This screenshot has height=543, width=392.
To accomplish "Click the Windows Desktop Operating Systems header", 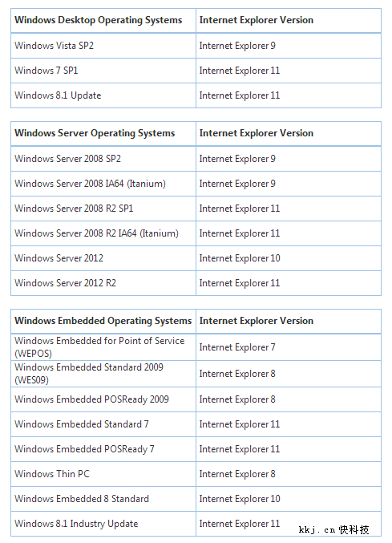I will (x=103, y=20).
